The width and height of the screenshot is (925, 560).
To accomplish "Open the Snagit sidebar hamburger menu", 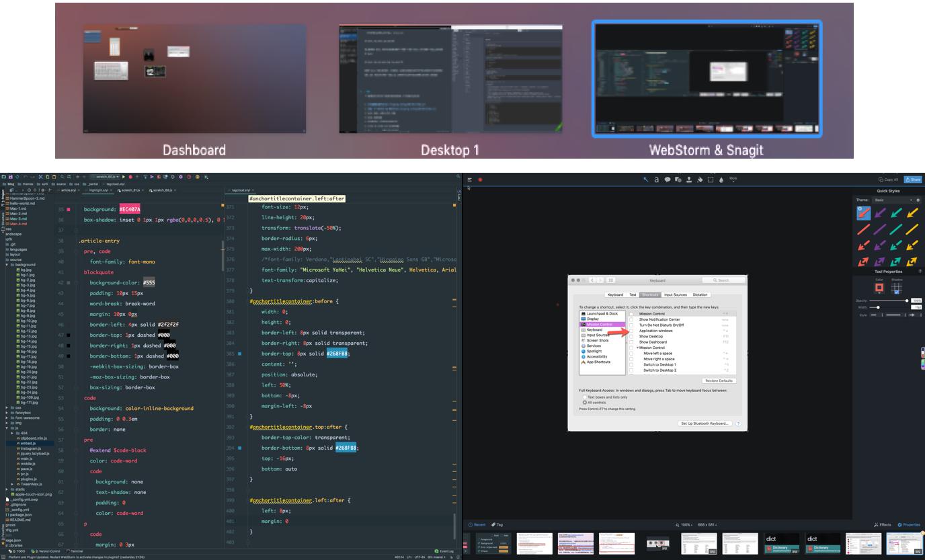I will [x=470, y=179].
